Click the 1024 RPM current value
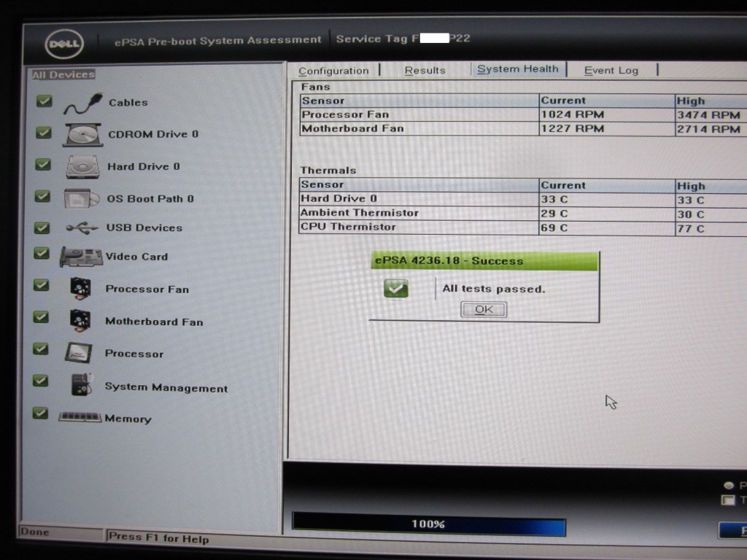Screen dimensions: 747x560 coord(573,114)
